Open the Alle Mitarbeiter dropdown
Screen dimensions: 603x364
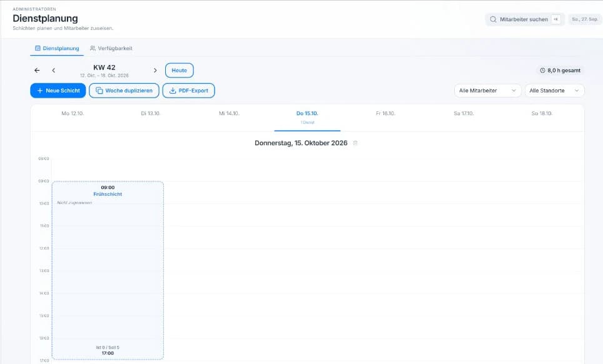point(488,91)
